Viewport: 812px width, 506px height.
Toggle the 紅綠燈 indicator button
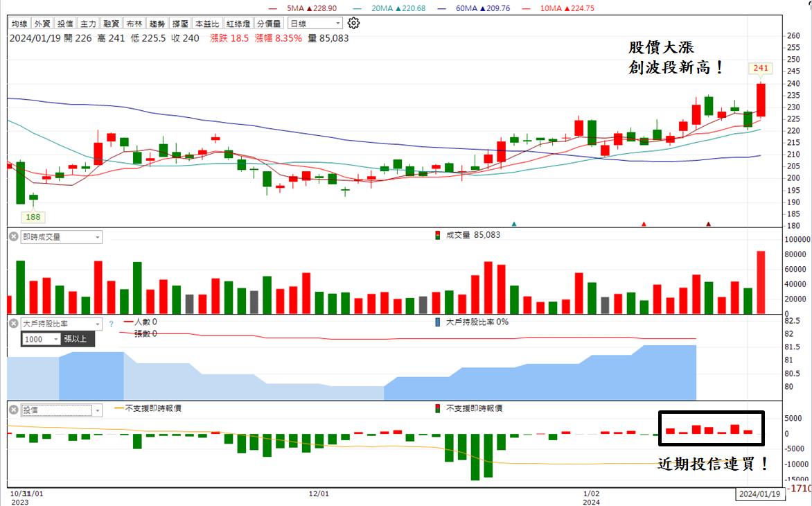[x=238, y=24]
